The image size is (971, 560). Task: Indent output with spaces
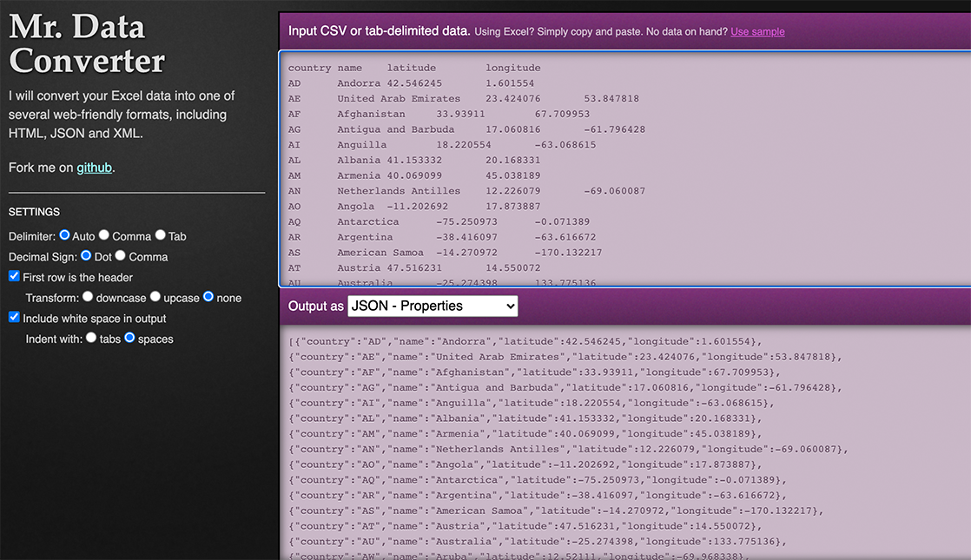click(129, 338)
